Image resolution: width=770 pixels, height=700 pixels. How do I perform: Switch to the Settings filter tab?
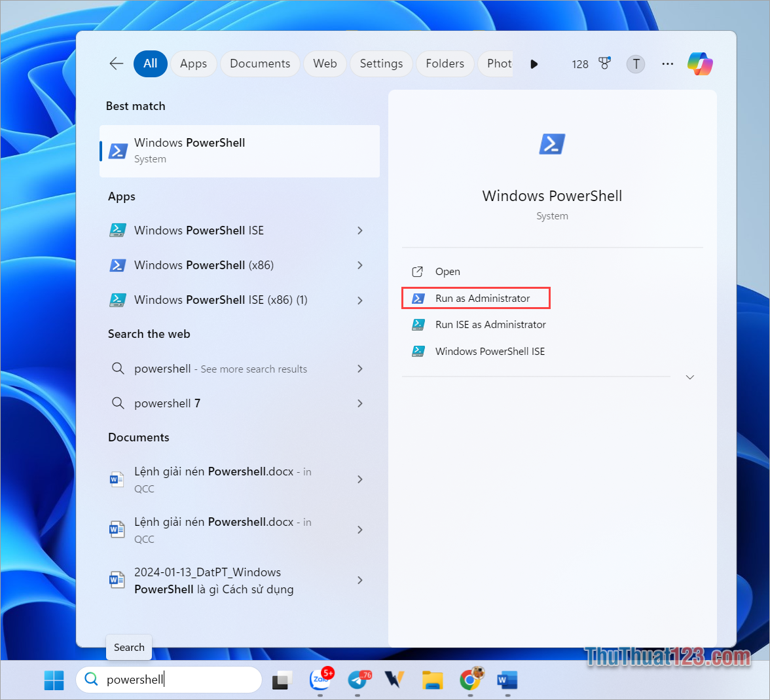(381, 64)
